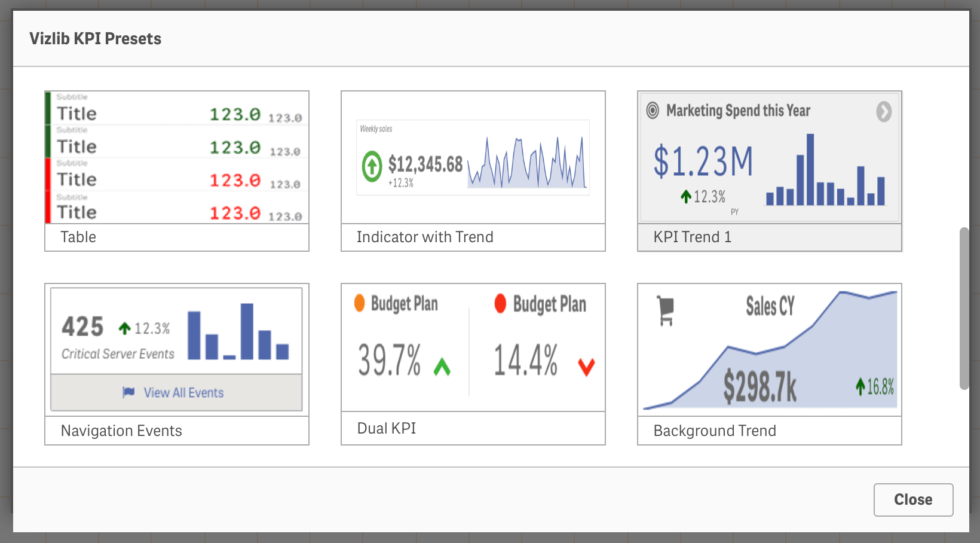Select the Background Trend preset label
Viewport: 980px width, 543px height.
click(x=715, y=431)
